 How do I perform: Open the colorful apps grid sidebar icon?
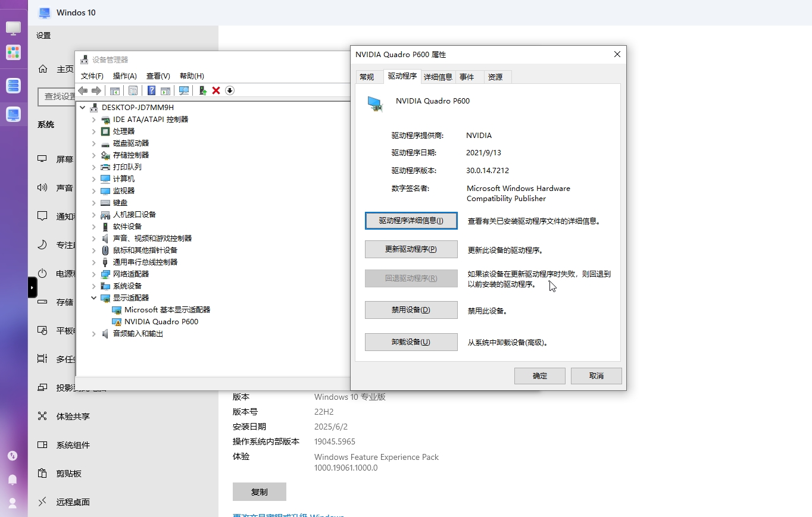click(13, 52)
